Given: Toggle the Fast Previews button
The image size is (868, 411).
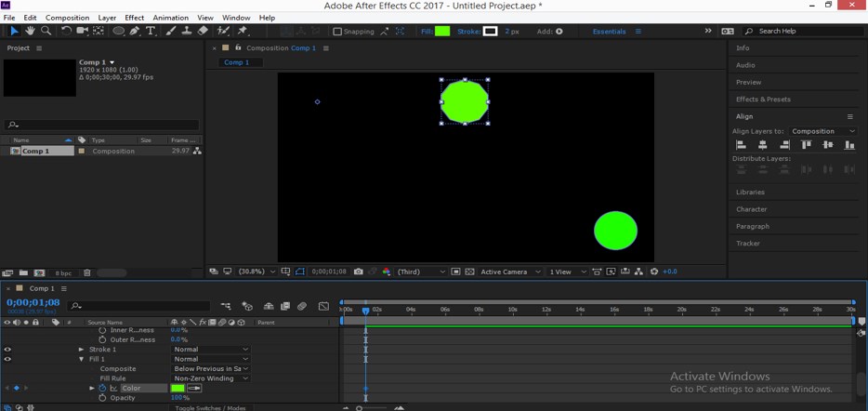Looking at the screenshot, I should pyautogui.click(x=611, y=272).
